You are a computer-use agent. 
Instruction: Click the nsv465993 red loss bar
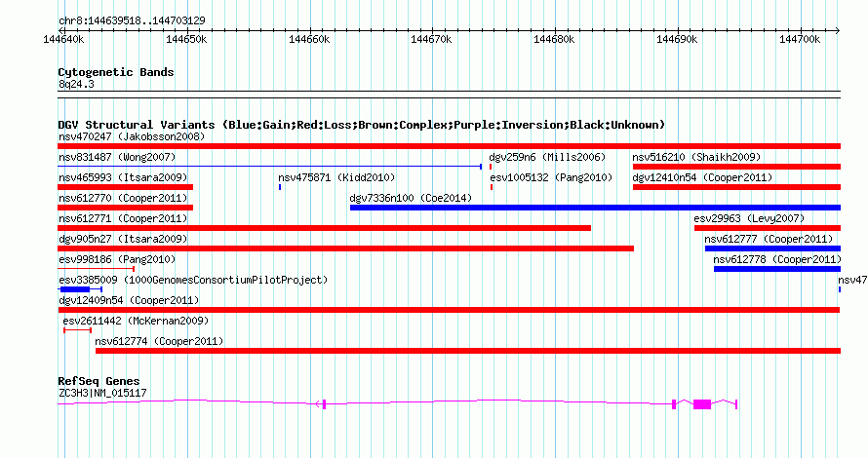(125, 187)
